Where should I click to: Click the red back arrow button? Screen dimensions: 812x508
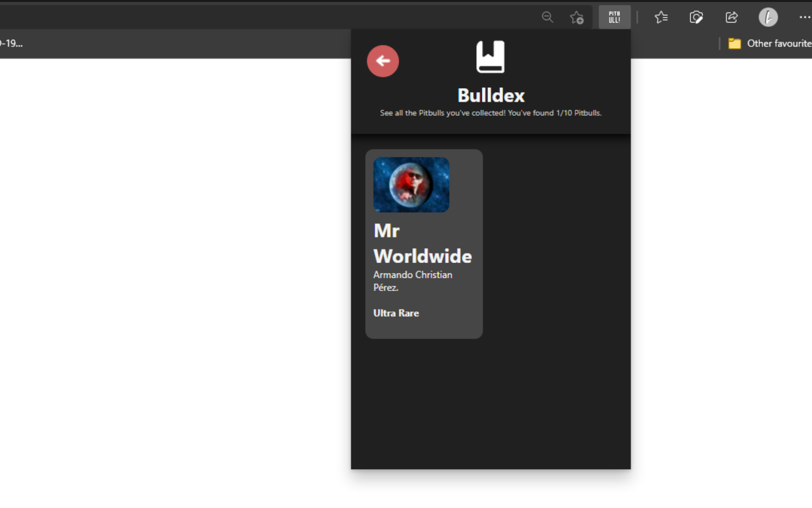click(383, 61)
